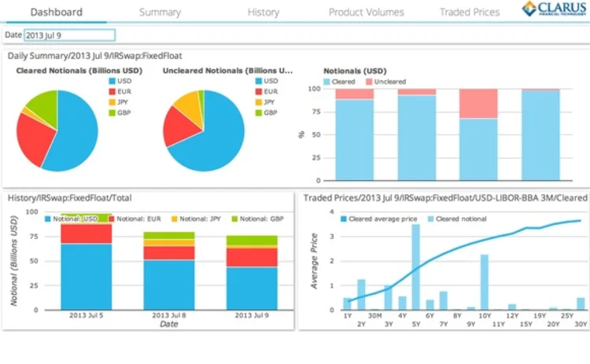Click red EUR slice in Uncleared pie
Image resolution: width=590 pixels, height=364 pixels.
point(179,128)
